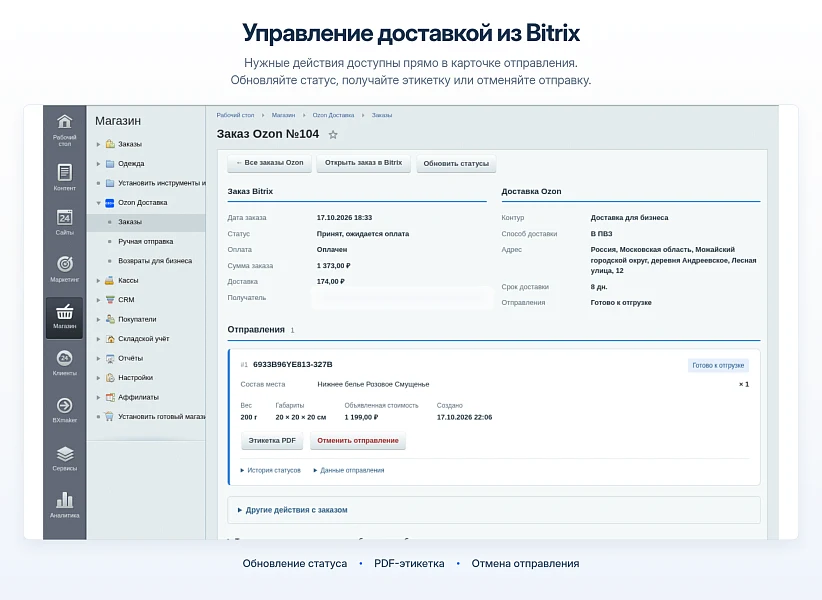Expand the Покупатели tree node arrow
The height and width of the screenshot is (600, 822).
click(99, 319)
